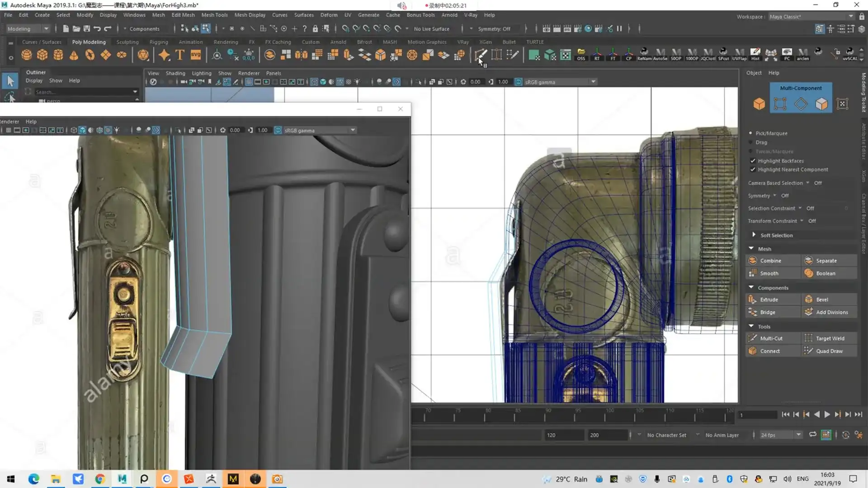
Task: Click the Quad Draw tool
Action: 829,351
